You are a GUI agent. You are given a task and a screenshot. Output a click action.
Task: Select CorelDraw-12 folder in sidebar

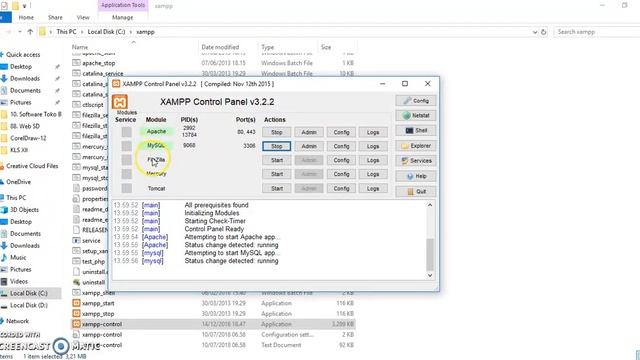(28, 138)
